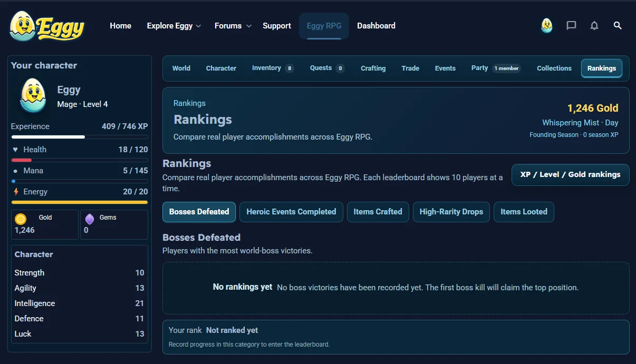The width and height of the screenshot is (636, 364).
Task: Open the Trade tab
Action: (x=410, y=68)
